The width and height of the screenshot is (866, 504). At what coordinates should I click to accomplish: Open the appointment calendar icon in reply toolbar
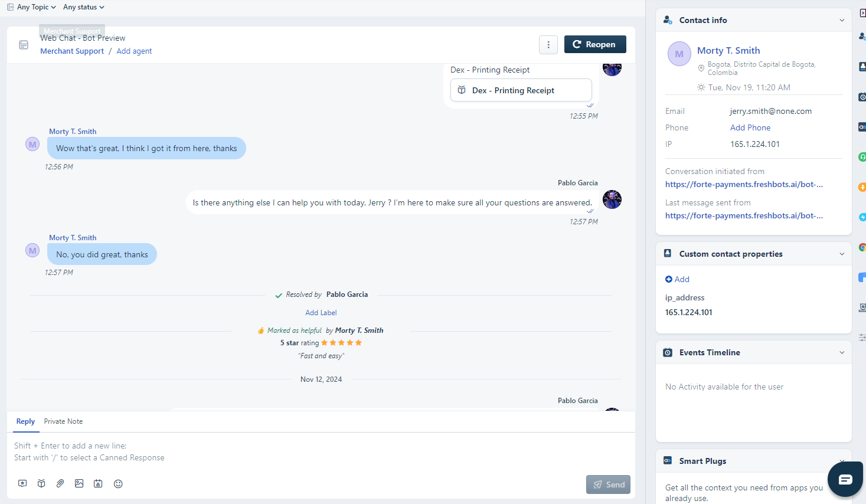click(97, 483)
